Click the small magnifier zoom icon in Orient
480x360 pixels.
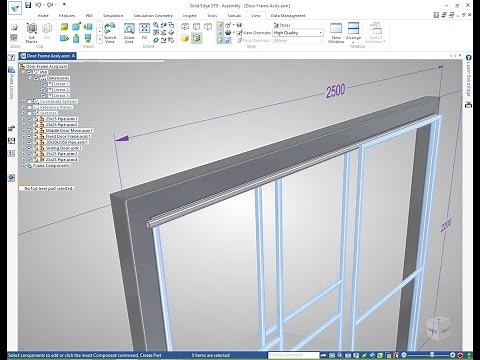(156, 25)
